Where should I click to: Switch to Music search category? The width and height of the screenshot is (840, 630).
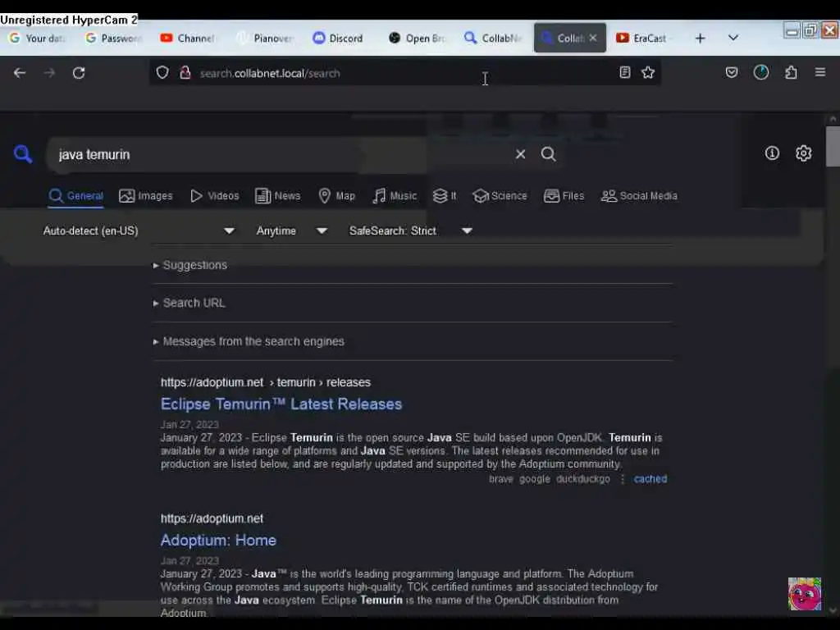(x=395, y=196)
